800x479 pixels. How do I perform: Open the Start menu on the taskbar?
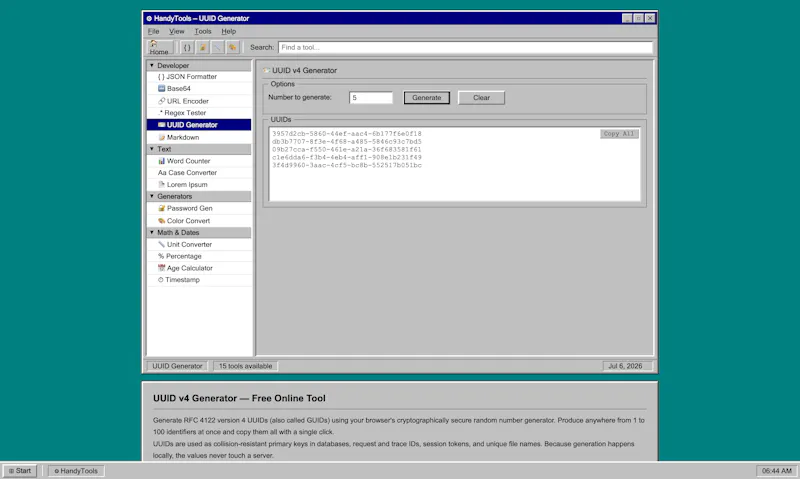click(20, 471)
